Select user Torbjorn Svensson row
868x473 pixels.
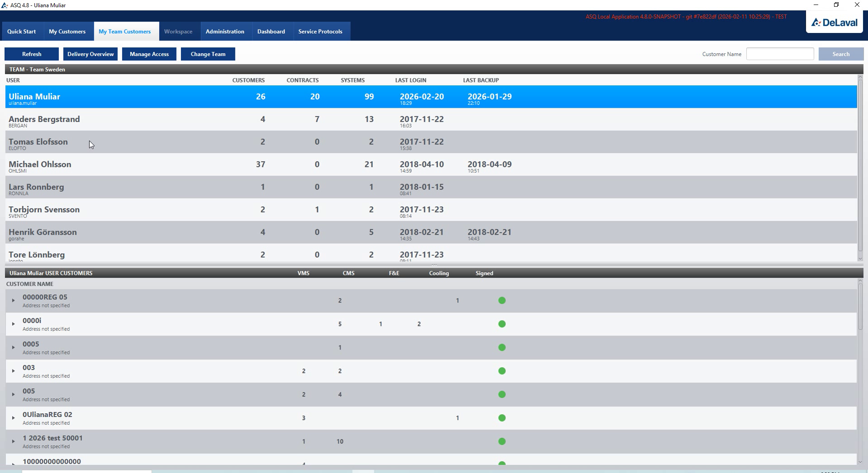tap(431, 210)
